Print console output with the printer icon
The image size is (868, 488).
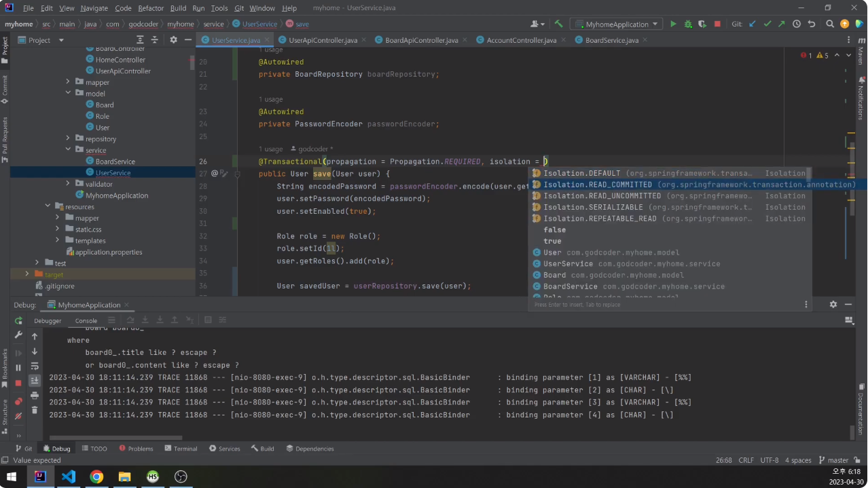click(x=35, y=394)
